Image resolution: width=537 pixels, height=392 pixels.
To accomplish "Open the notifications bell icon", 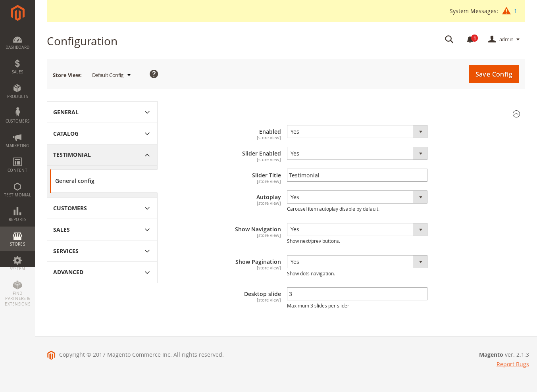I will pos(471,39).
